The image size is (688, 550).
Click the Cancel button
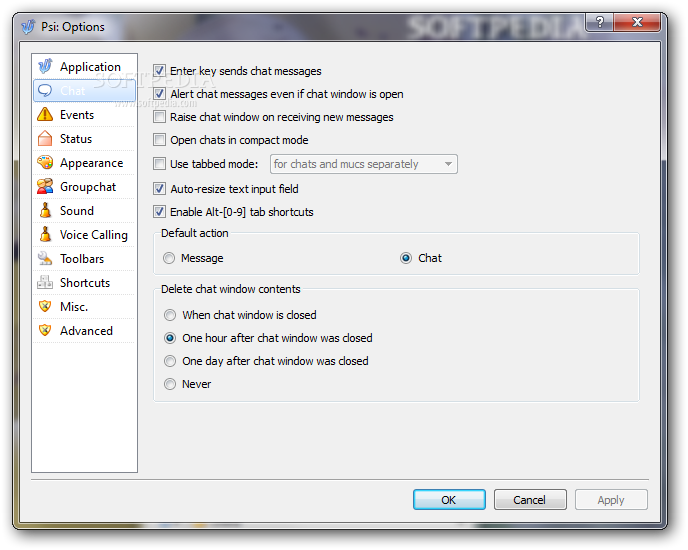coord(530,500)
